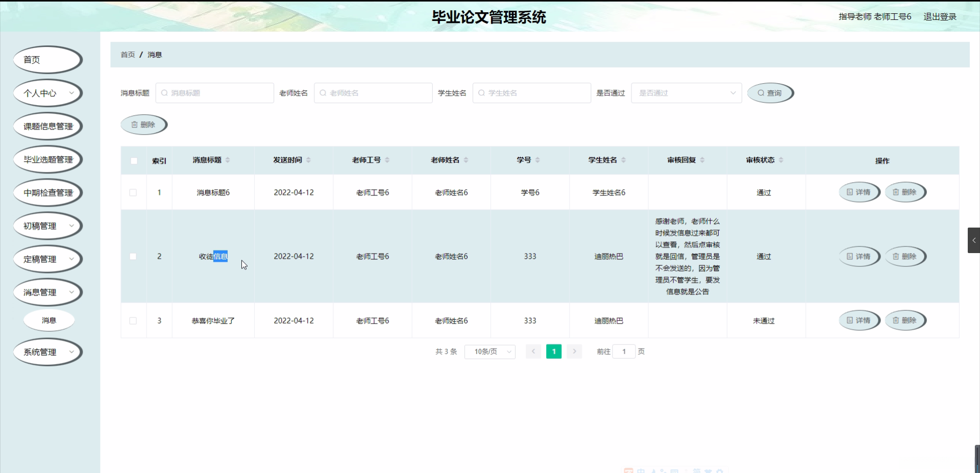This screenshot has width=980, height=473.
Task: Delete the row titled 消息标题6
Action: click(x=905, y=192)
